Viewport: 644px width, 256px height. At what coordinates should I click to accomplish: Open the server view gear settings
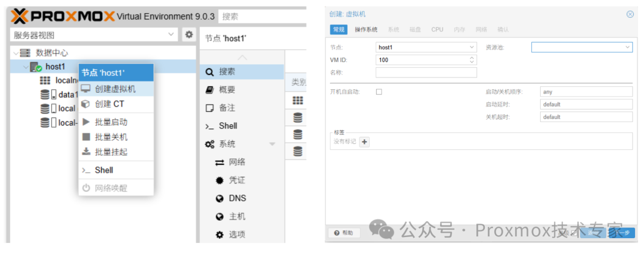(189, 35)
